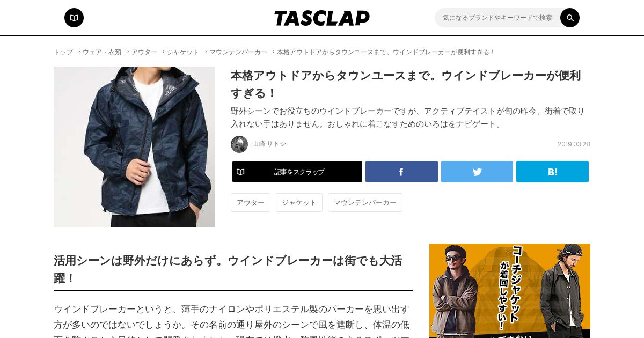Open the トップ breadcrumb link
This screenshot has width=644, height=338.
tap(63, 52)
